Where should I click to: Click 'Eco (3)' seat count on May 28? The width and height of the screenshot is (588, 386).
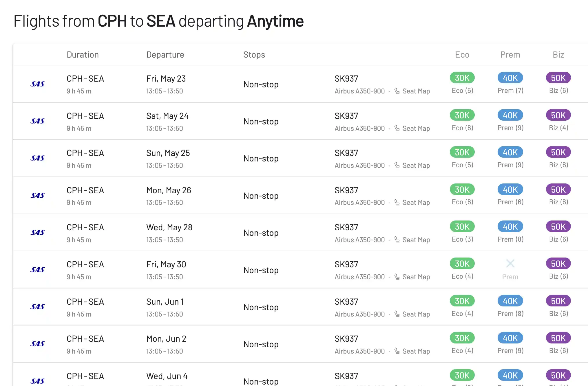(463, 239)
